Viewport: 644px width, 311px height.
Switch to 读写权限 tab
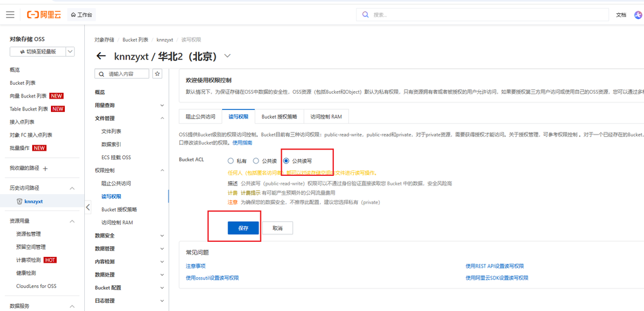(x=238, y=116)
